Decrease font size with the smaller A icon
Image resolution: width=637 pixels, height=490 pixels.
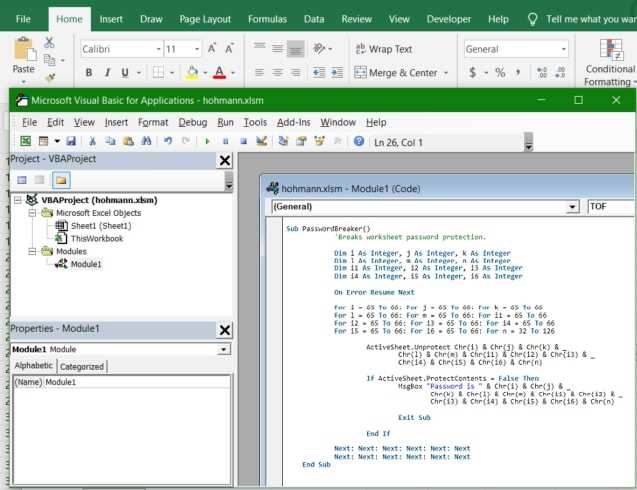pyautogui.click(x=229, y=49)
